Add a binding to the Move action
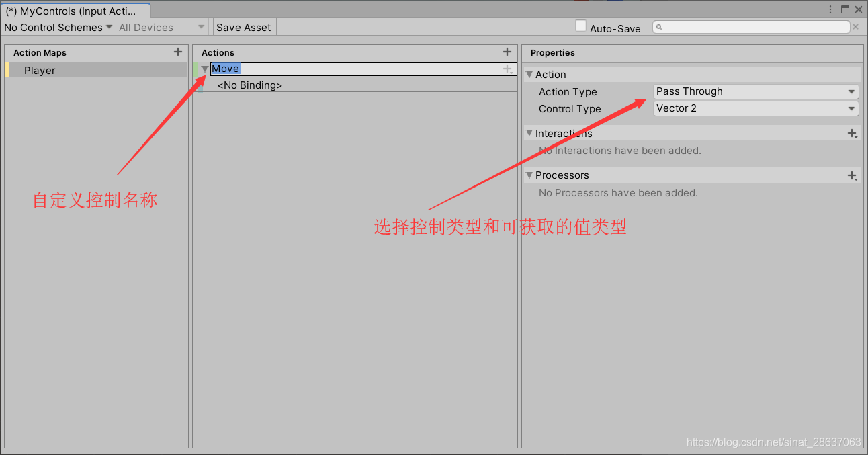This screenshot has width=868, height=455. pyautogui.click(x=508, y=68)
